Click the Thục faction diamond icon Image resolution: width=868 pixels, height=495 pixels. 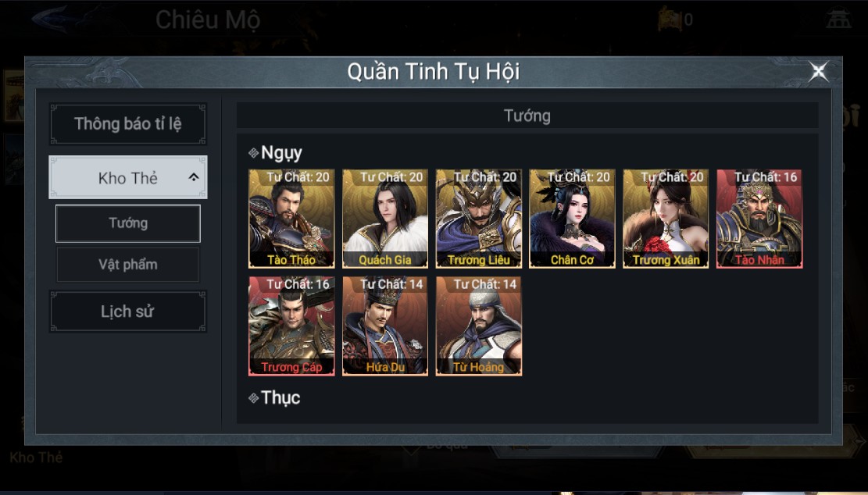pos(254,397)
